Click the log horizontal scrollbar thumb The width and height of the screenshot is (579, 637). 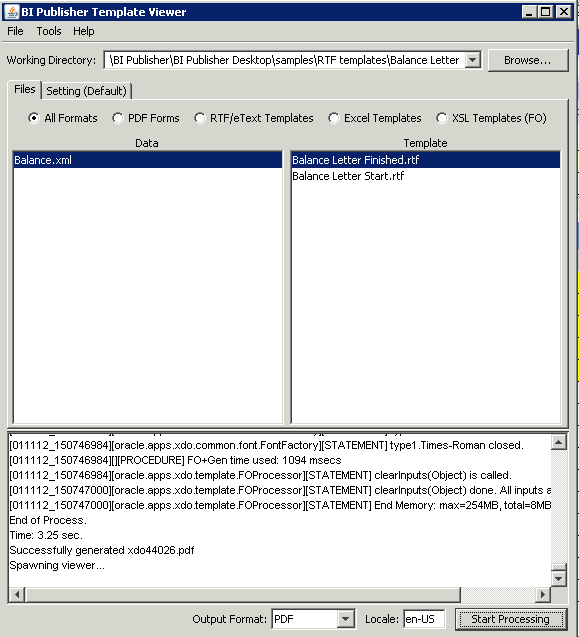tap(243, 594)
